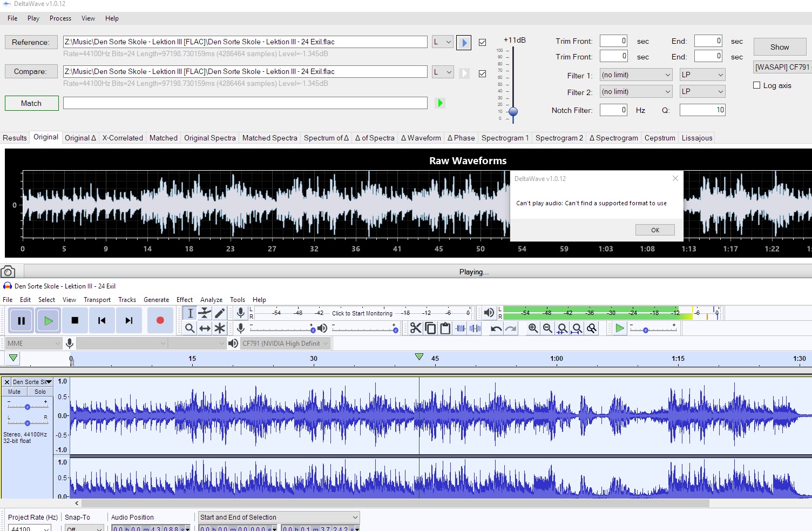The height and width of the screenshot is (531, 812).
Task: Open the Den Sorte Skole track menu dropdown
Action: 32,382
